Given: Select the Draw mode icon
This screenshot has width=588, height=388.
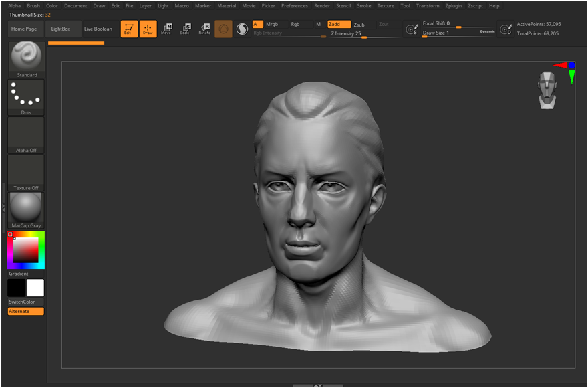Looking at the screenshot, I should tap(148, 29).
